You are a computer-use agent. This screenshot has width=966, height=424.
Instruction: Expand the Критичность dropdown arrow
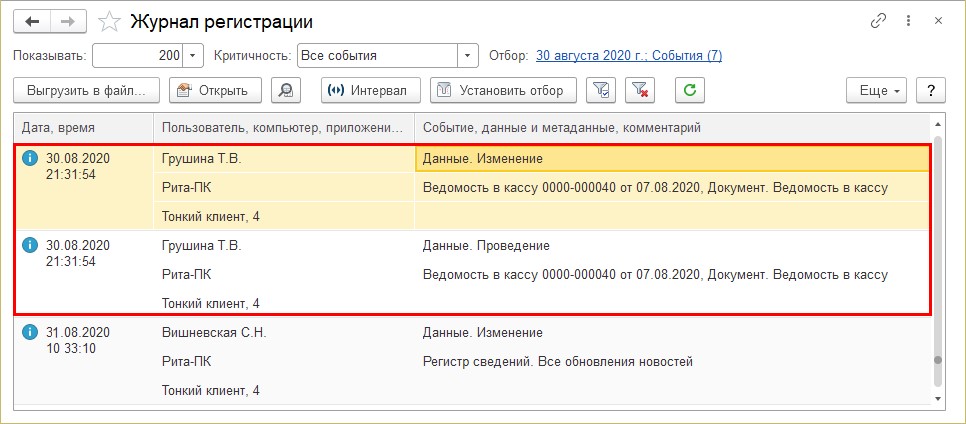pyautogui.click(x=468, y=55)
